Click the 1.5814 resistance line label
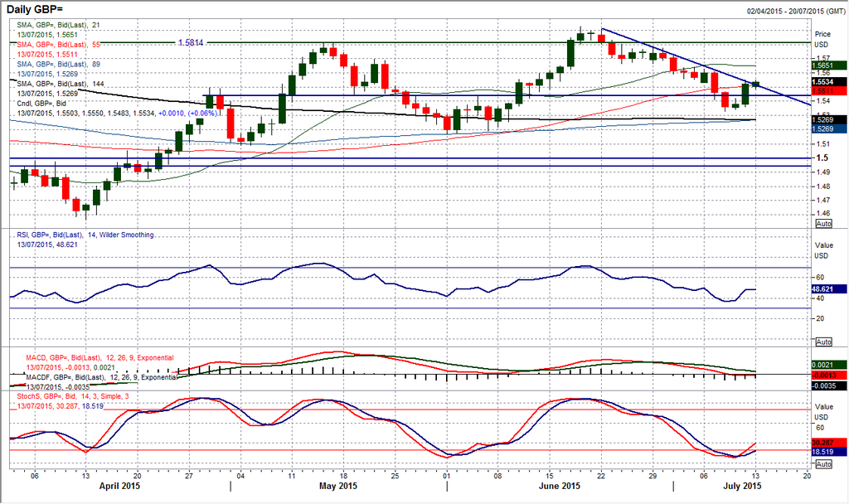 [191, 42]
